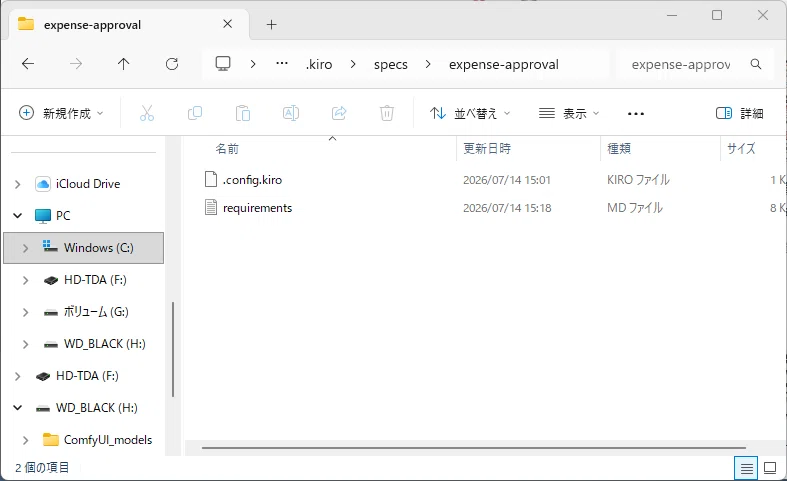This screenshot has height=481, width=787.
Task: Click the Share icon in toolbar
Action: pos(339,113)
